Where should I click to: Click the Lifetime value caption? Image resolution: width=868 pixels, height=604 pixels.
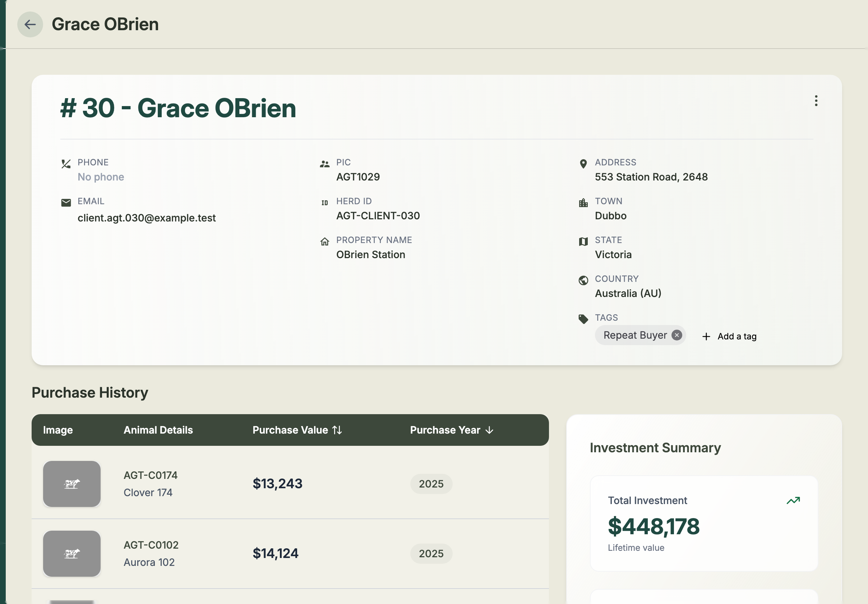(636, 548)
